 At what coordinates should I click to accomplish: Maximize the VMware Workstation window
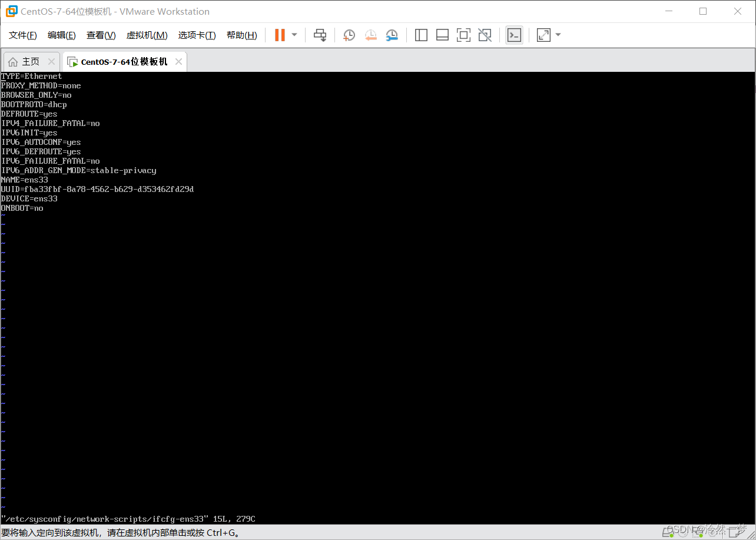(703, 11)
